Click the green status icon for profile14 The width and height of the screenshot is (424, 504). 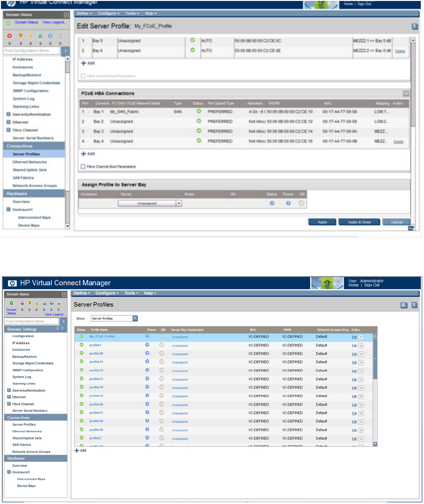click(81, 387)
